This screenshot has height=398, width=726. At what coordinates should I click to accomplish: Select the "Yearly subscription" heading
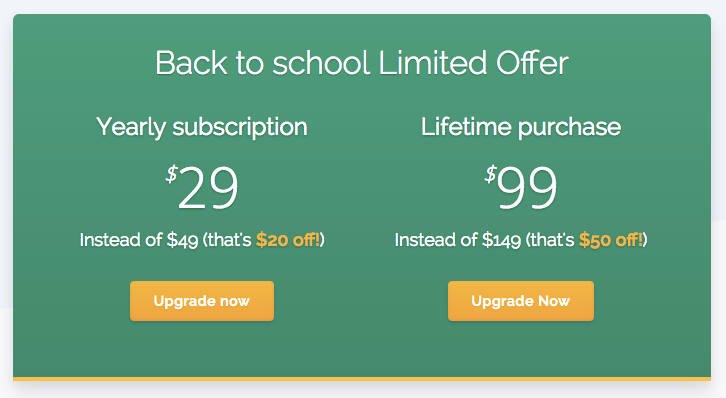(202, 127)
